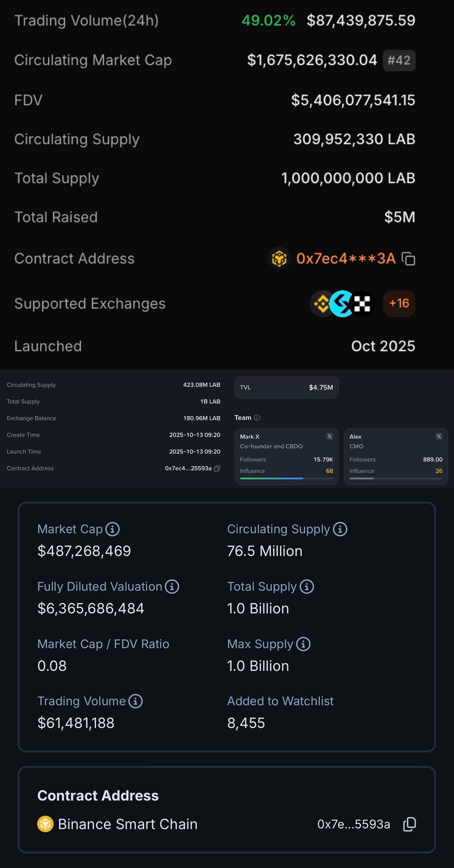This screenshot has width=454, height=868.
Task: Open Alex's X profile icon
Action: click(x=439, y=436)
